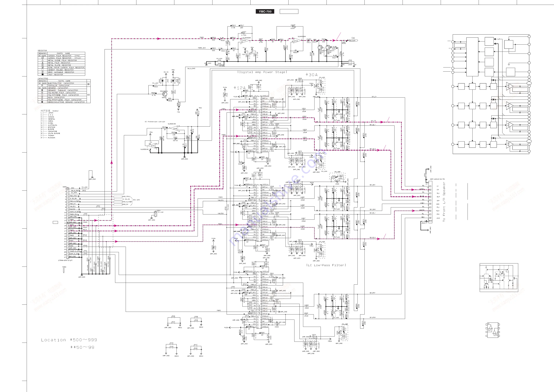Click the CAPACITOR legend heading
Image resolution: width=554 pixels, height=392 pixels.
[x=43, y=78]
